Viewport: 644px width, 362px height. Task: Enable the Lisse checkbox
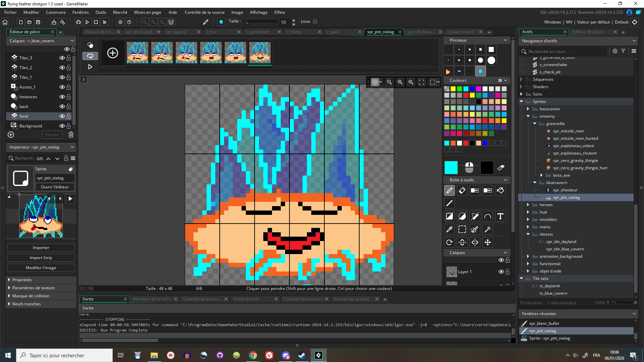[x=315, y=22]
